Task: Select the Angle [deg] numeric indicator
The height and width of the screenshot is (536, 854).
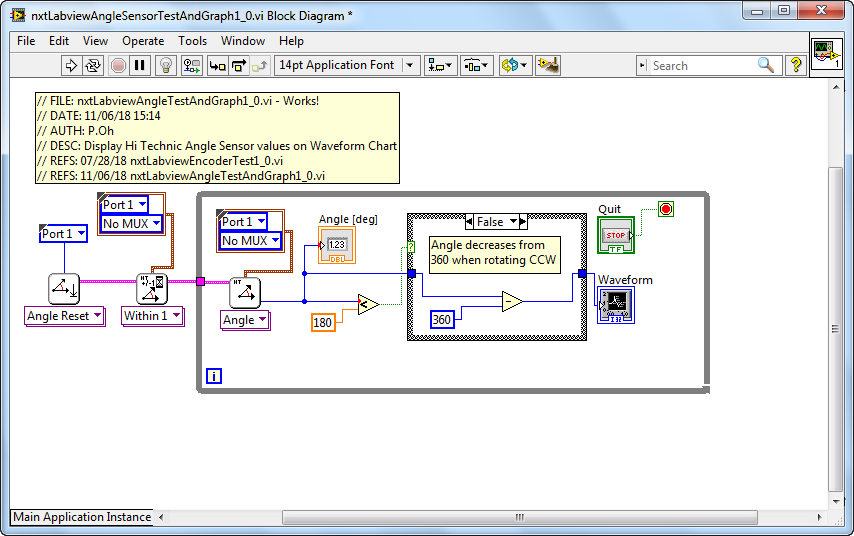Action: click(337, 246)
